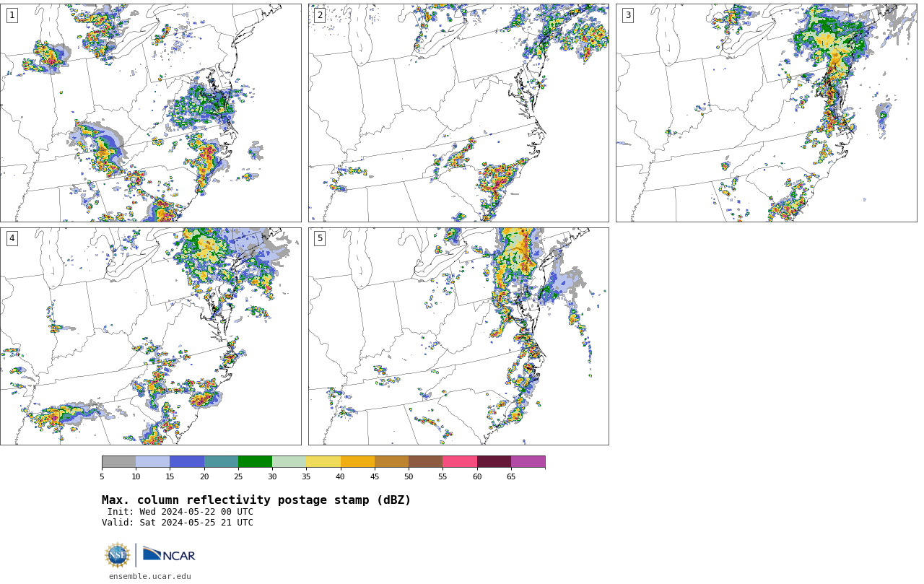
Task: Click the Max. column reflectivity title
Action: [x=256, y=500]
